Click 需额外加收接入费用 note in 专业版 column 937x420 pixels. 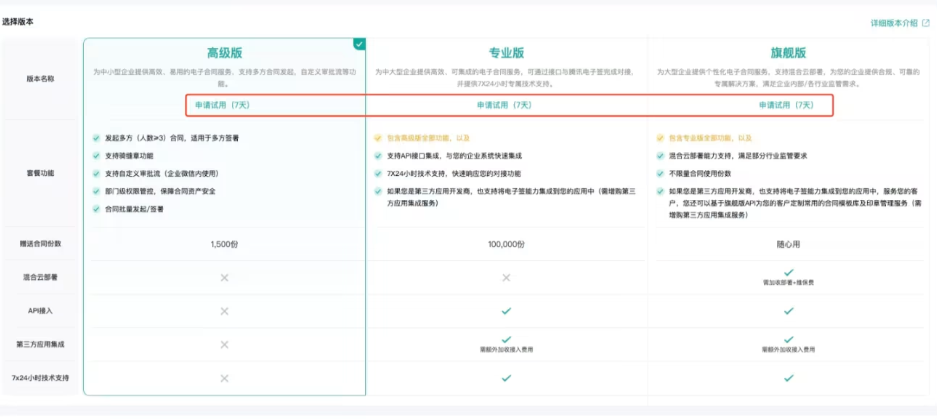click(x=506, y=350)
